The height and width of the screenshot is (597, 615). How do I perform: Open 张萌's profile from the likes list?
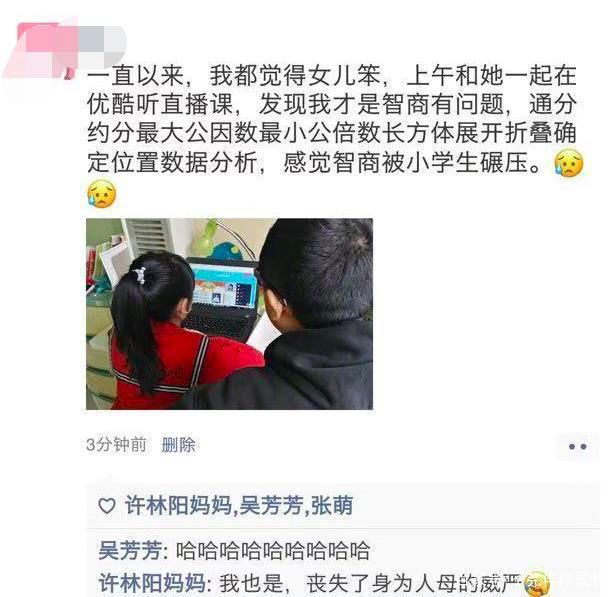(x=331, y=505)
